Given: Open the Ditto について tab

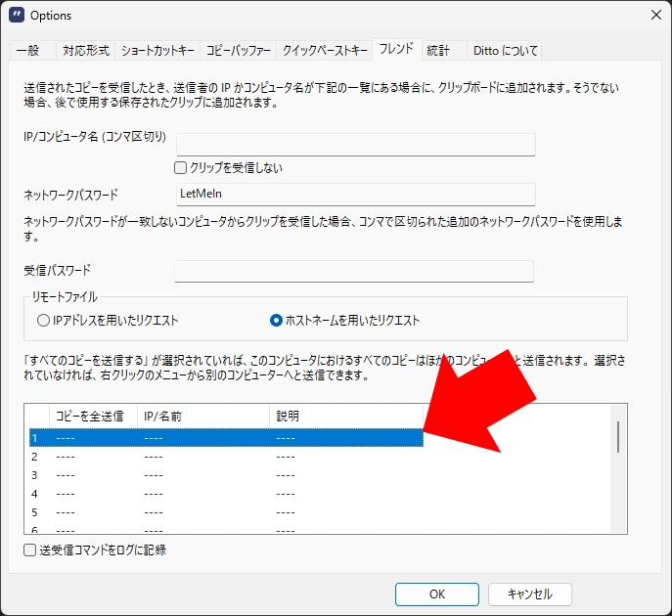Looking at the screenshot, I should pyautogui.click(x=504, y=51).
